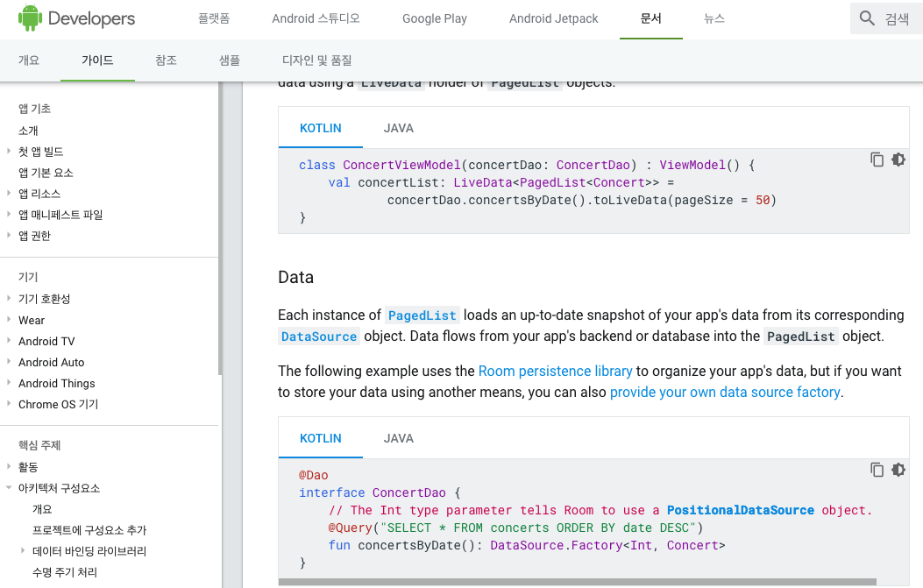This screenshot has height=588, width=923.
Task: Open 프로젝트에 구성요소 추가 in sidebar
Action: (x=89, y=530)
